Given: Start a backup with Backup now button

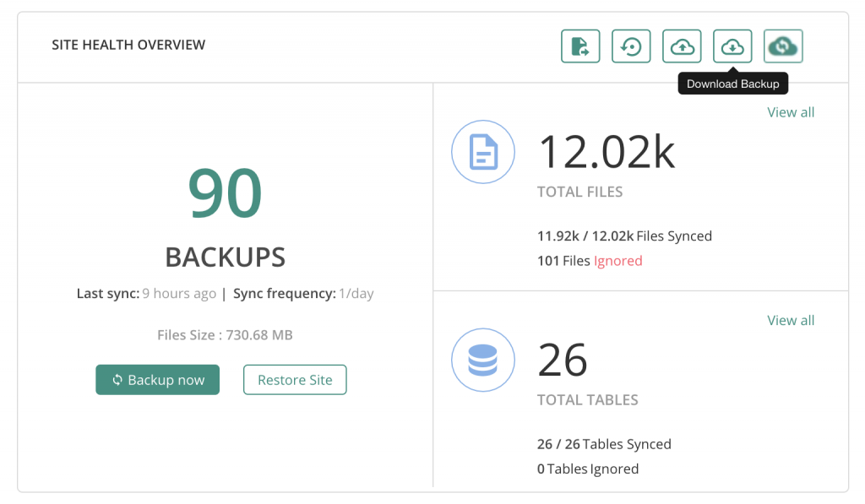Looking at the screenshot, I should [158, 379].
